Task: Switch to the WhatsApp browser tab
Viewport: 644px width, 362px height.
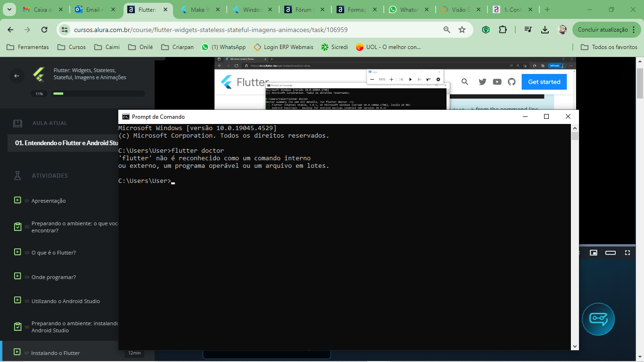Action: [409, 9]
